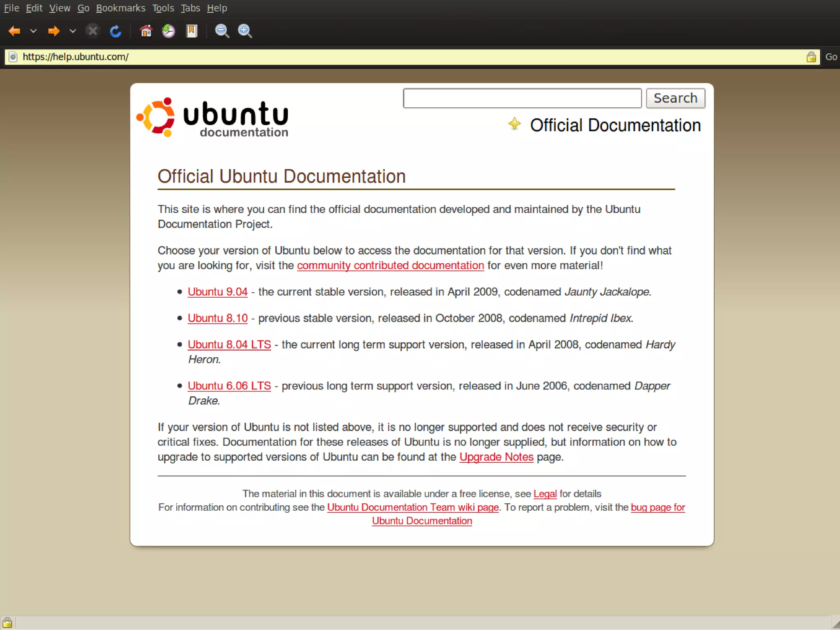Go to the home page via the house icon
The image size is (840, 630).
(x=146, y=31)
